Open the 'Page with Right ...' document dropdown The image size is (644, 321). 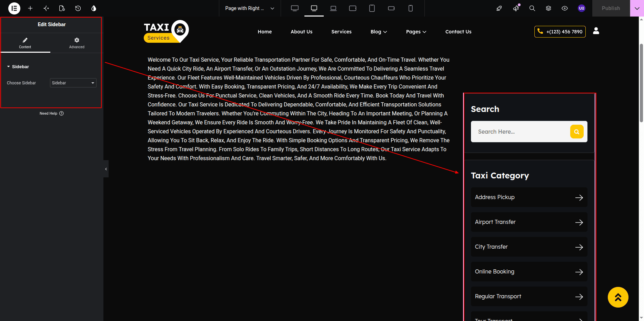250,8
